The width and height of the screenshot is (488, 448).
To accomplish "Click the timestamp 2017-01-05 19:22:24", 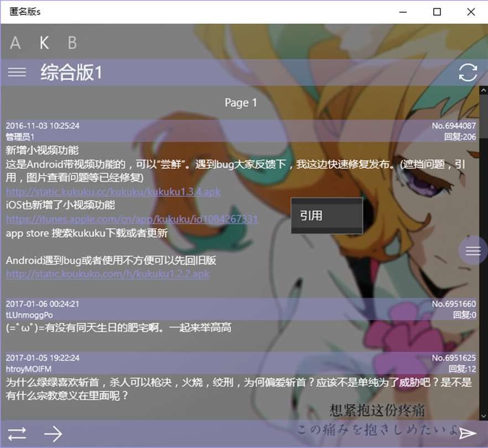I will coord(43,358).
